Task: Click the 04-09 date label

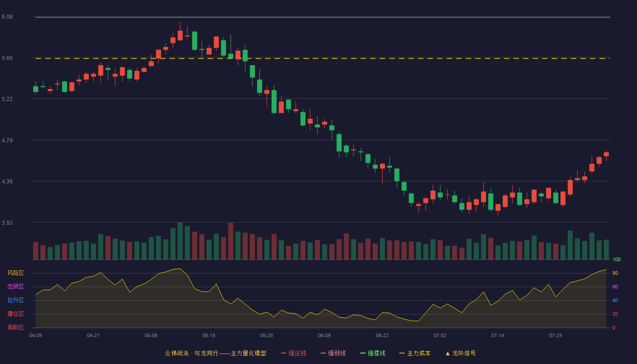Action: [35, 335]
